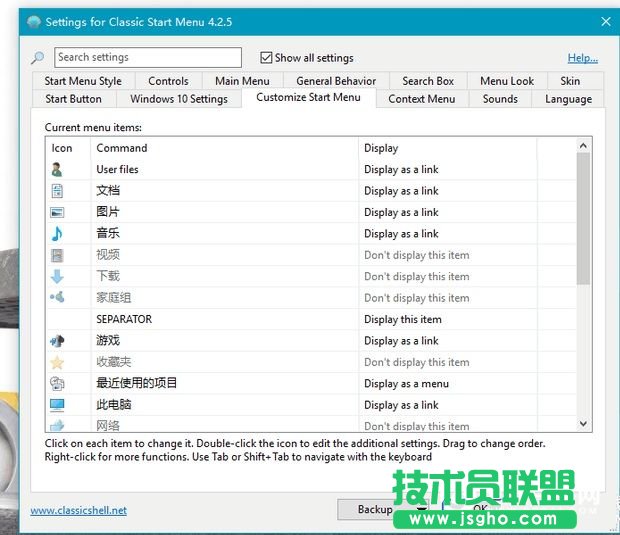Select the Customize Start Menu tab
The height and width of the screenshot is (535, 620).
click(308, 97)
